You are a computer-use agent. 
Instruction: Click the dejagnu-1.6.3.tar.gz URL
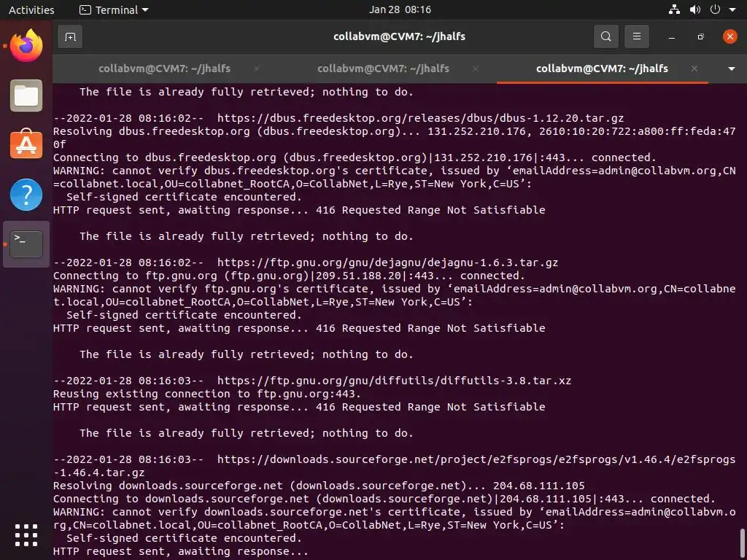[388, 262]
